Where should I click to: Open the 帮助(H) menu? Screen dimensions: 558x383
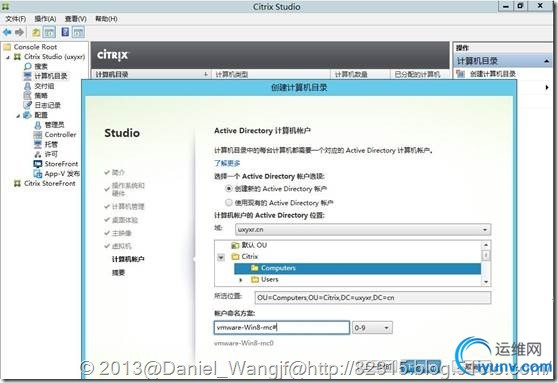point(106,19)
